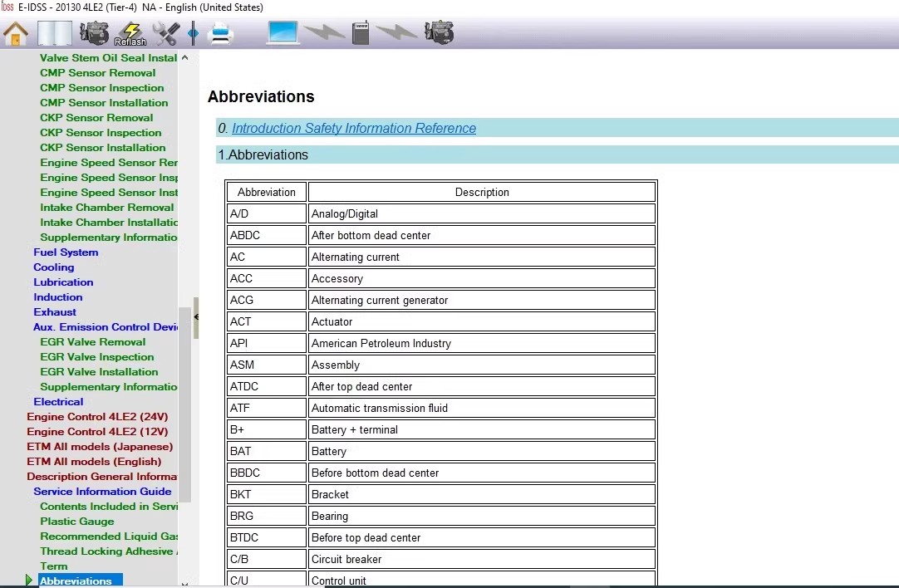Launch the Reflash tool
The image size is (899, 588).
coord(130,33)
